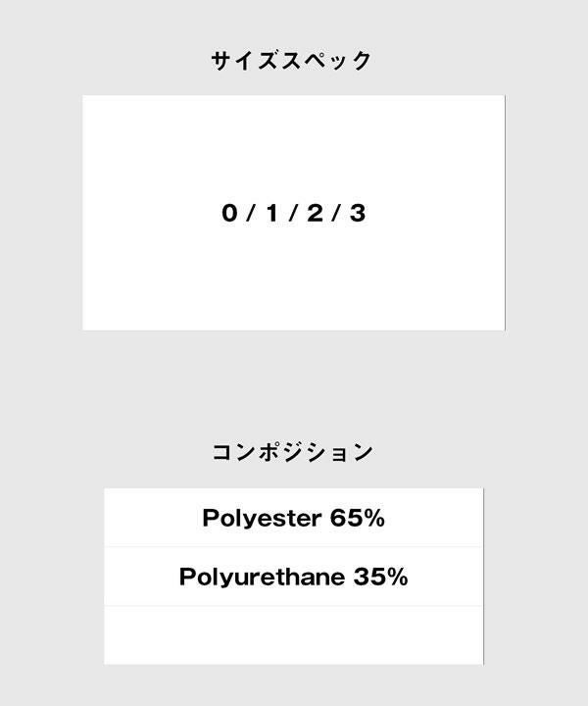Select size 0 in the size box
Viewport: 588px width, 706px height.
tap(229, 213)
